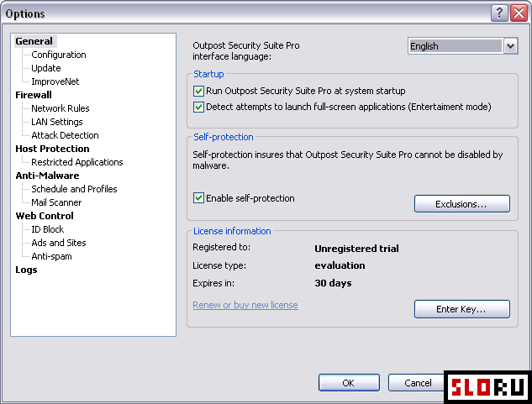532x404 pixels.
Task: Click the evaluation license type value
Action: tap(340, 265)
